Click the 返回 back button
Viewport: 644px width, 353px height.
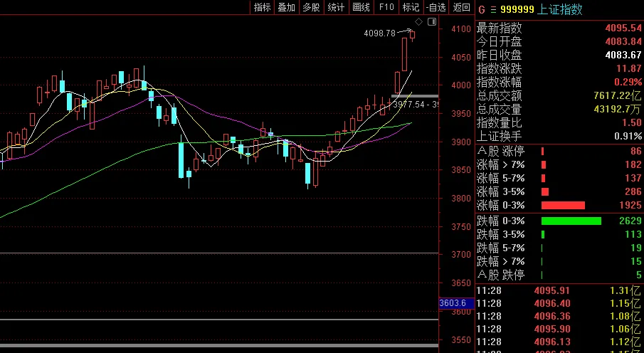coord(462,7)
